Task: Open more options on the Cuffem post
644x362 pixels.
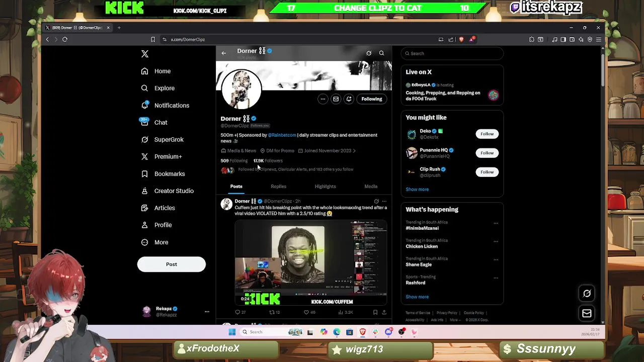Action: tap(384, 202)
